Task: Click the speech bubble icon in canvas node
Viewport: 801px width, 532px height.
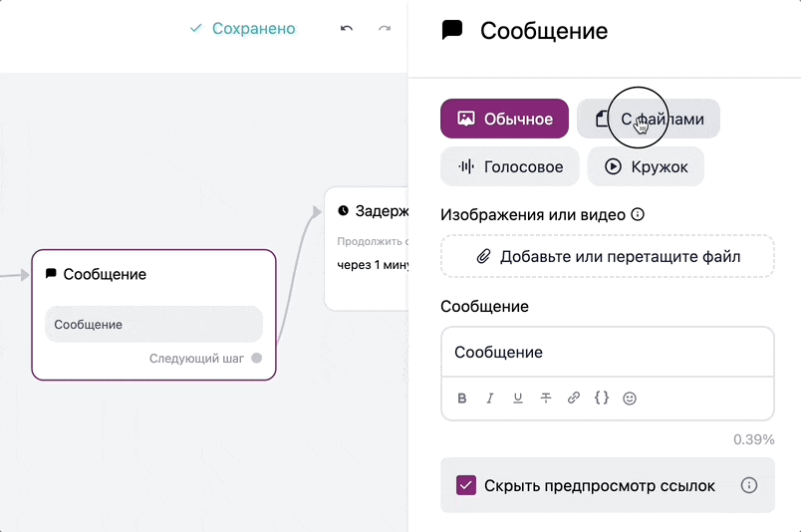Action: (51, 274)
